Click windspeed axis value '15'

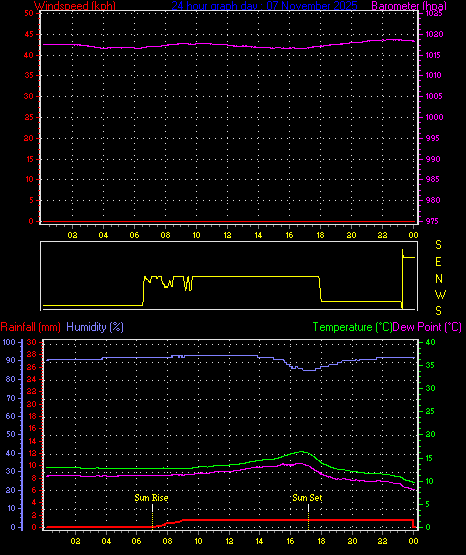(29, 159)
